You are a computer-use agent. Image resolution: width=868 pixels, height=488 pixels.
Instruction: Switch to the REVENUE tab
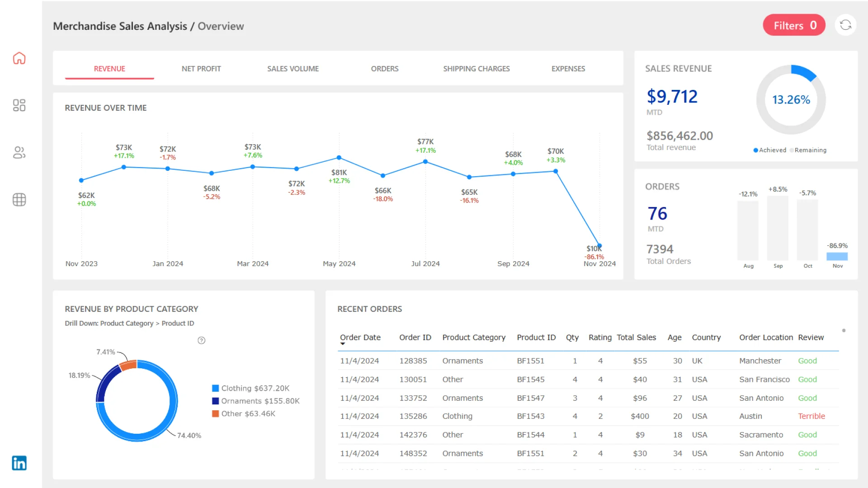point(109,69)
